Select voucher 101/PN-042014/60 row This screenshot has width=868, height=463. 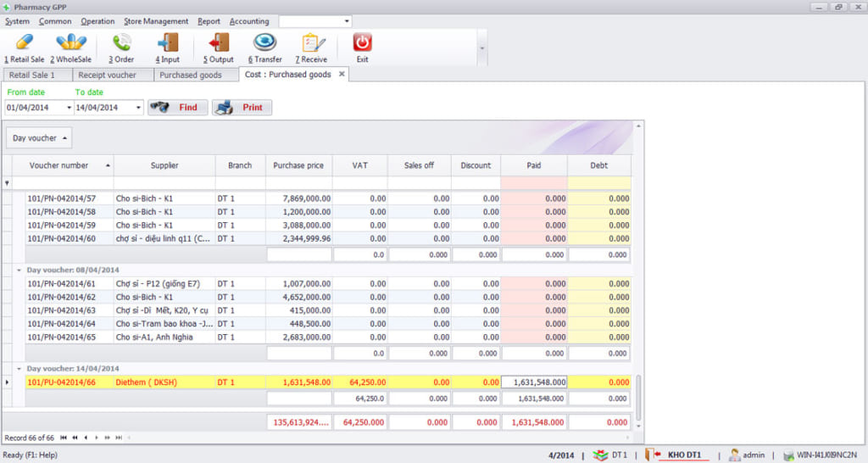(328, 238)
